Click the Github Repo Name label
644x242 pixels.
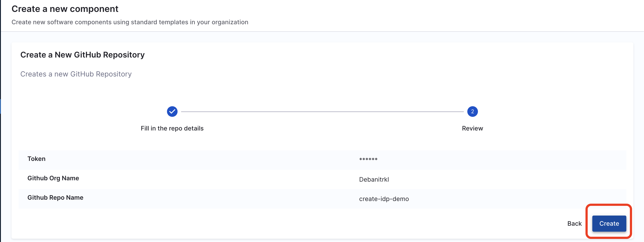[x=55, y=198]
